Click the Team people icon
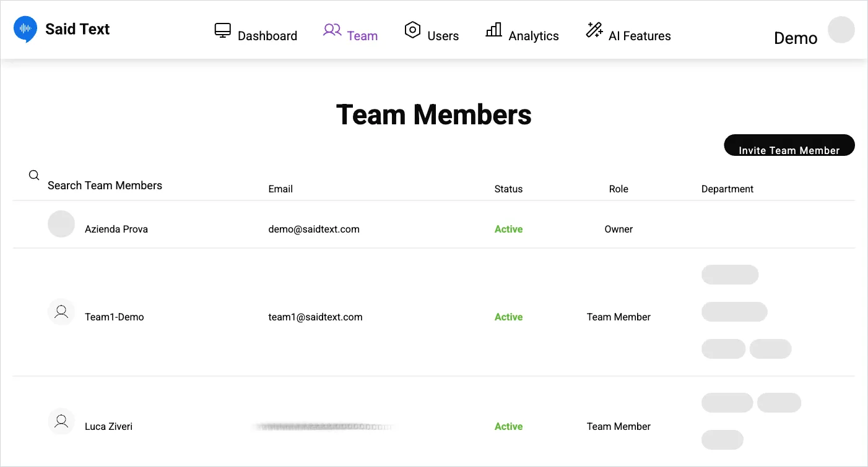The width and height of the screenshot is (868, 467). tap(332, 30)
